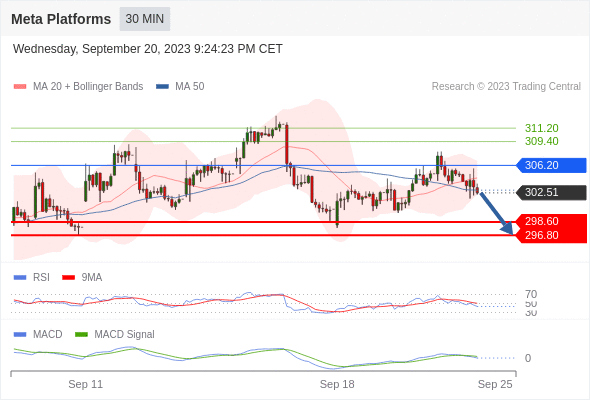
Task: Click the MACD blue legend swatch
Action: (x=20, y=335)
